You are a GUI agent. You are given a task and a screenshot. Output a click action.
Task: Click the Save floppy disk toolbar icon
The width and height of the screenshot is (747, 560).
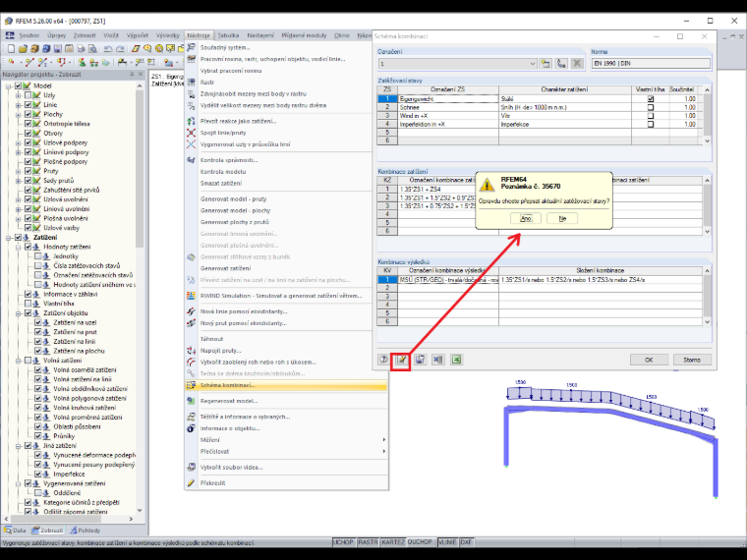[x=58, y=48]
